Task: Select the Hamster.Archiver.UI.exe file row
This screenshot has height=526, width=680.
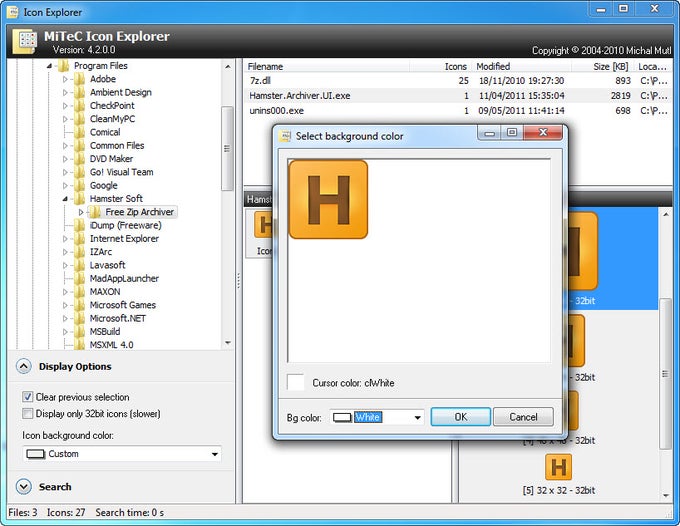Action: tap(457, 95)
